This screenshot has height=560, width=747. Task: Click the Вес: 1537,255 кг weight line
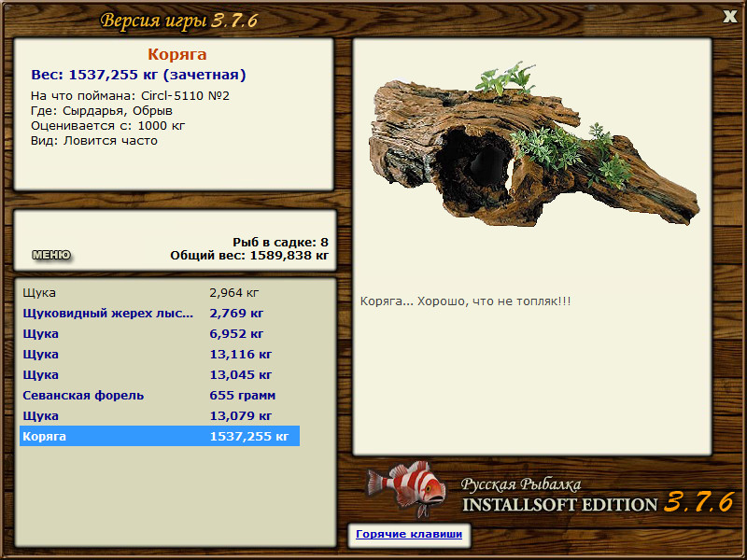(x=138, y=75)
